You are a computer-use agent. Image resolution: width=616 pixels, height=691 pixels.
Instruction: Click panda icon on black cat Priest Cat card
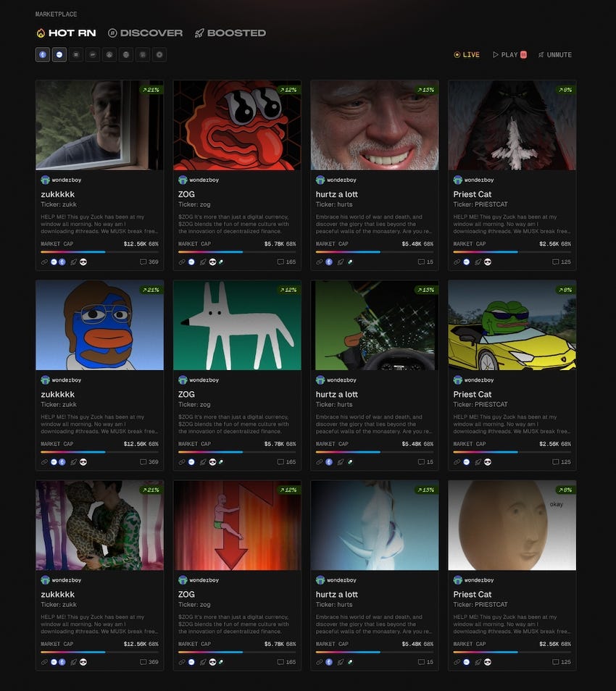coord(488,261)
